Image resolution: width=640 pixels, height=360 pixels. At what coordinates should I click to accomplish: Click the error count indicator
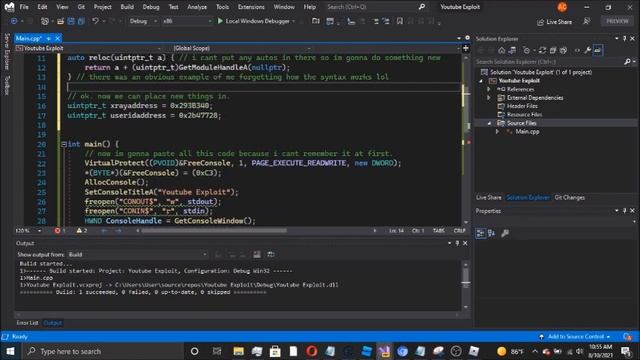60,231
